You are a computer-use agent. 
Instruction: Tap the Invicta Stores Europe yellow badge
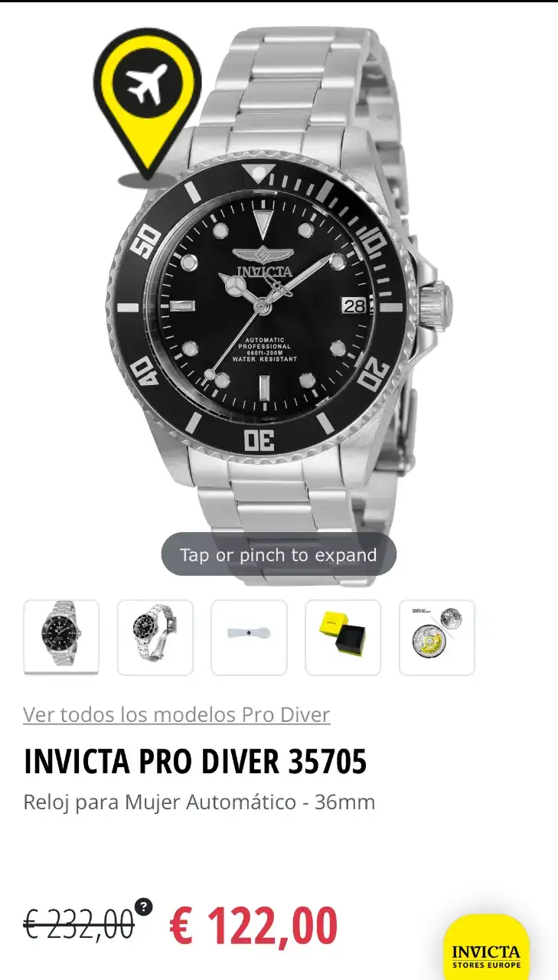tap(487, 948)
